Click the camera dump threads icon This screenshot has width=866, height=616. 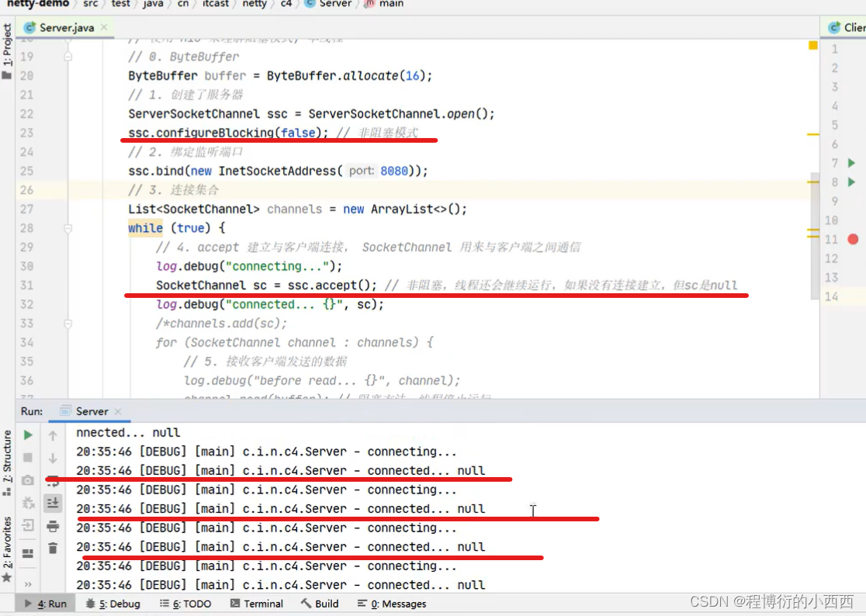pos(28,480)
